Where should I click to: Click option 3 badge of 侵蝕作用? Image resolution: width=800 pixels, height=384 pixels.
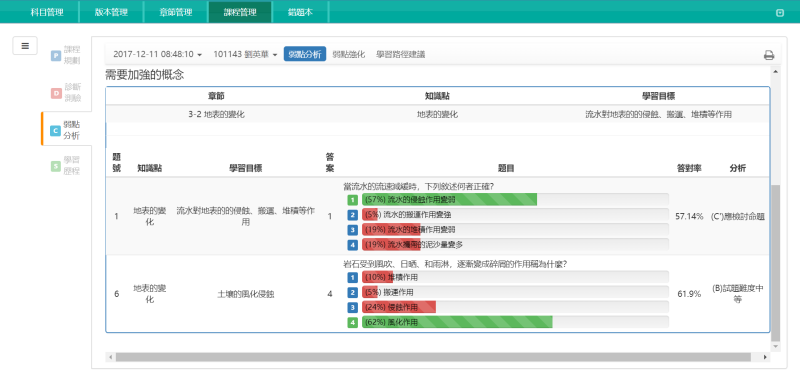coord(353,308)
